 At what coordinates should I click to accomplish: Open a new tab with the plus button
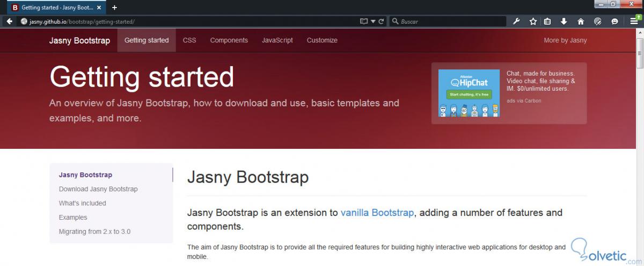tap(114, 8)
